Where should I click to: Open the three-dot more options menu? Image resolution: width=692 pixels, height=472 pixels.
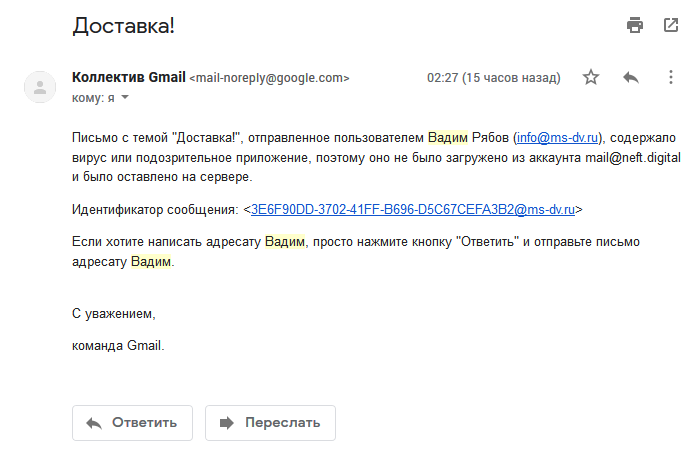point(670,78)
